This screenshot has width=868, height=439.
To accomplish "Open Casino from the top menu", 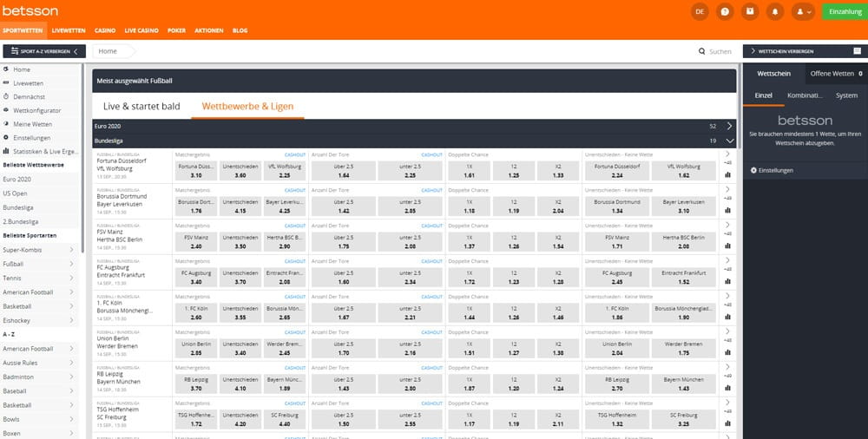I will [x=105, y=31].
